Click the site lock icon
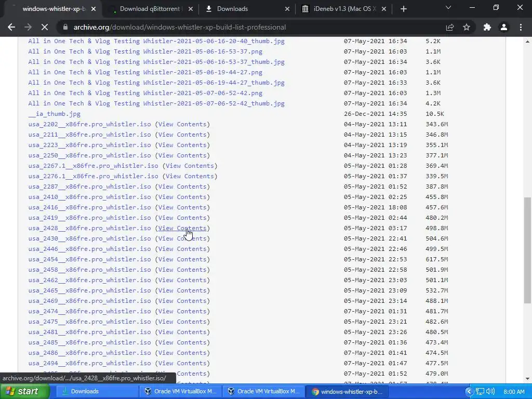Image resolution: width=532 pixels, height=399 pixels. (65, 27)
